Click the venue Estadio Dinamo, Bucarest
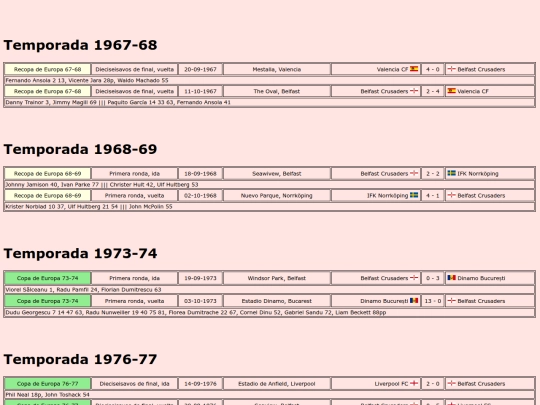Image resolution: width=540 pixels, height=405 pixels. click(277, 301)
